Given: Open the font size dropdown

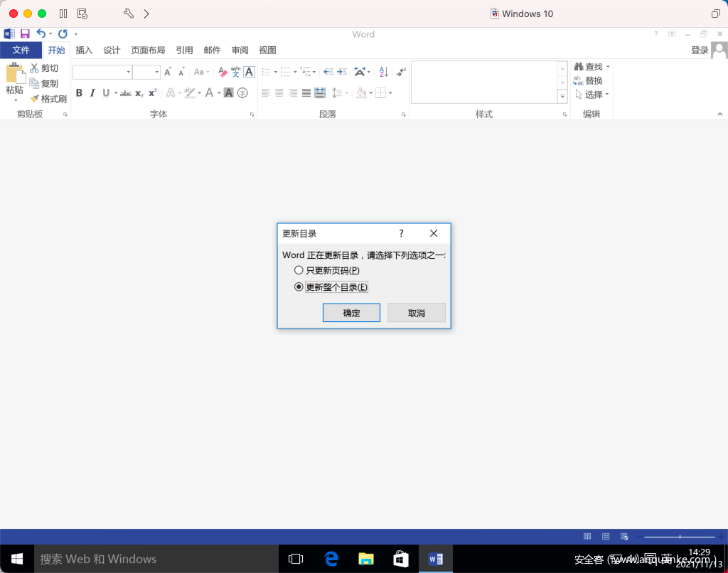Looking at the screenshot, I should [x=156, y=72].
